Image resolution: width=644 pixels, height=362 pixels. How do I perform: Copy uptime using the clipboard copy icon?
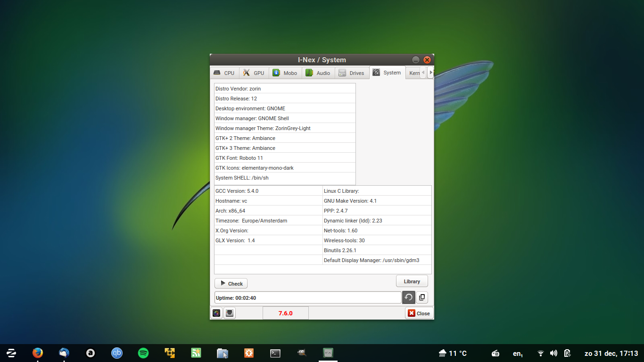point(422,297)
